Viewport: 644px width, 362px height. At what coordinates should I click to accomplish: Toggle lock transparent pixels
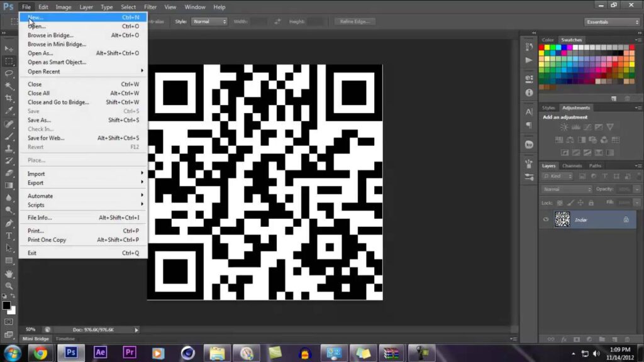pos(560,203)
